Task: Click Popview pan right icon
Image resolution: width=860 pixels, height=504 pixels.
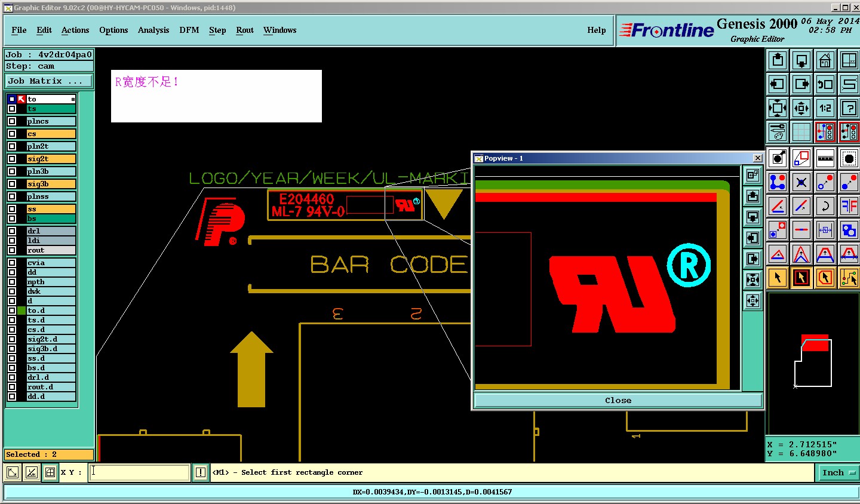Action: click(752, 259)
